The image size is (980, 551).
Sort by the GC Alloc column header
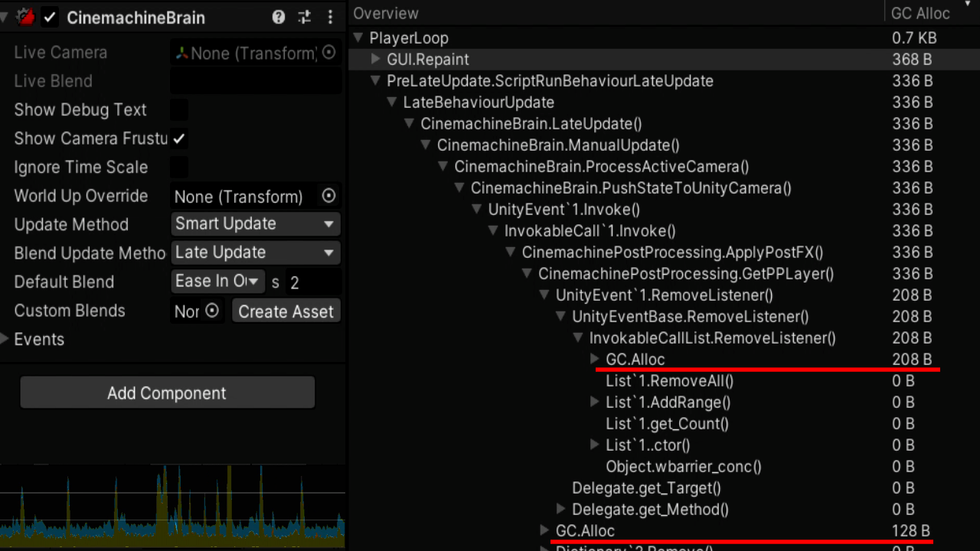[x=920, y=13]
